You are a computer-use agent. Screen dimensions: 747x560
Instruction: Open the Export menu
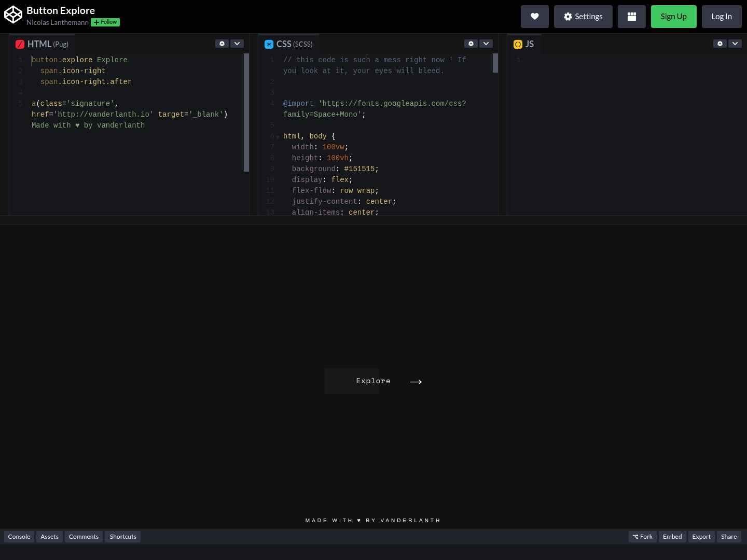click(701, 537)
